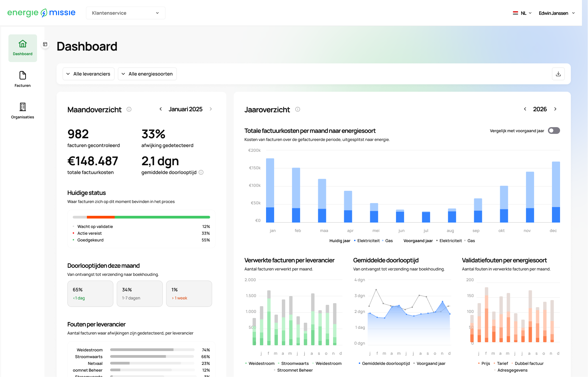Click info icon beside gemiddelde doorlooptijd
The height and width of the screenshot is (377, 588).
pos(201,172)
